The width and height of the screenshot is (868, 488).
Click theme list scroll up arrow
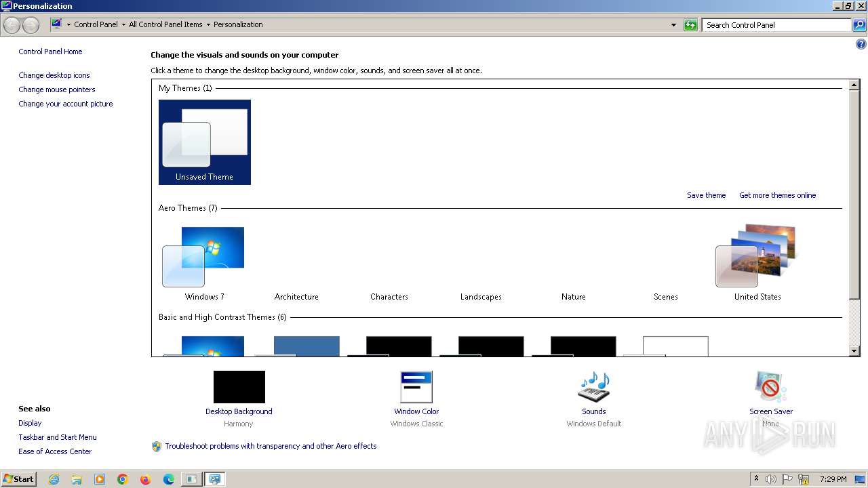coord(854,85)
